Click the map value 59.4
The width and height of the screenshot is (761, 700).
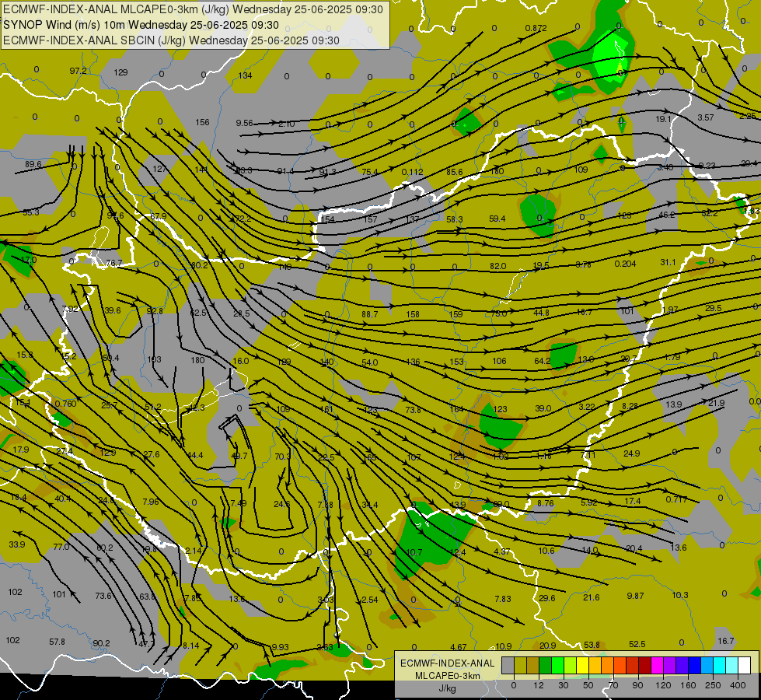[497, 219]
